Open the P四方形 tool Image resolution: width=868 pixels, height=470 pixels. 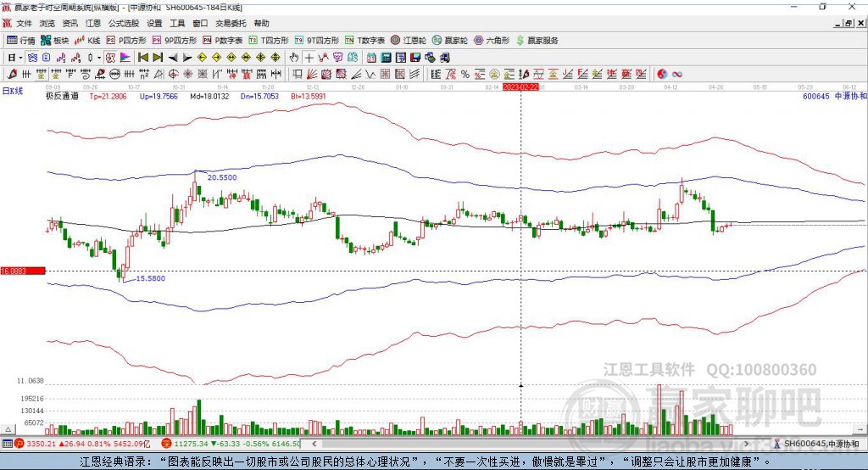126,41
